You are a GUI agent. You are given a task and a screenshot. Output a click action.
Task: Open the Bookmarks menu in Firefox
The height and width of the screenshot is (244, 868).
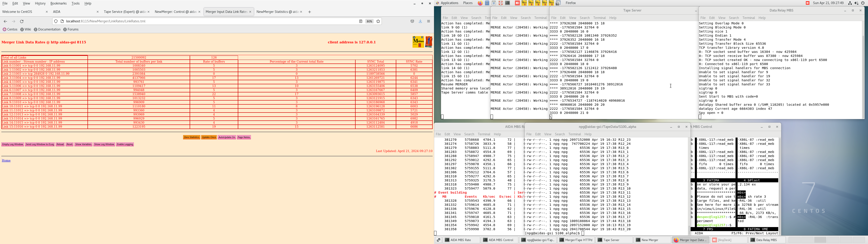click(58, 3)
